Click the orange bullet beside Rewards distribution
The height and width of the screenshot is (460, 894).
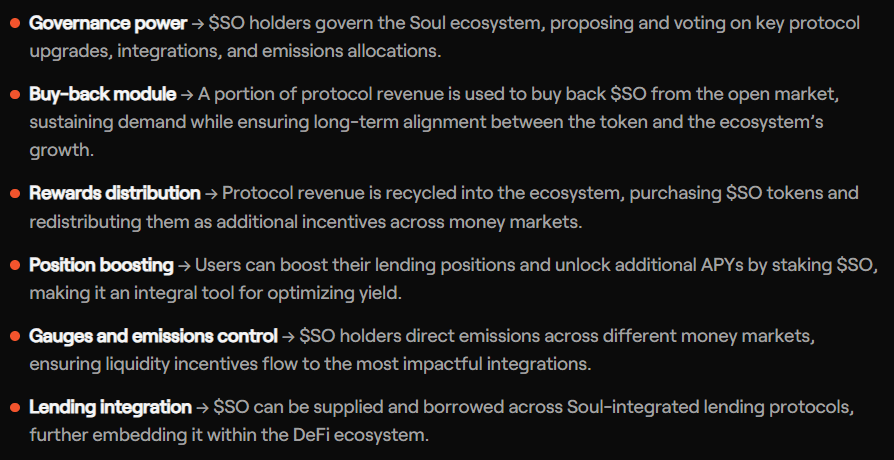coord(15,194)
